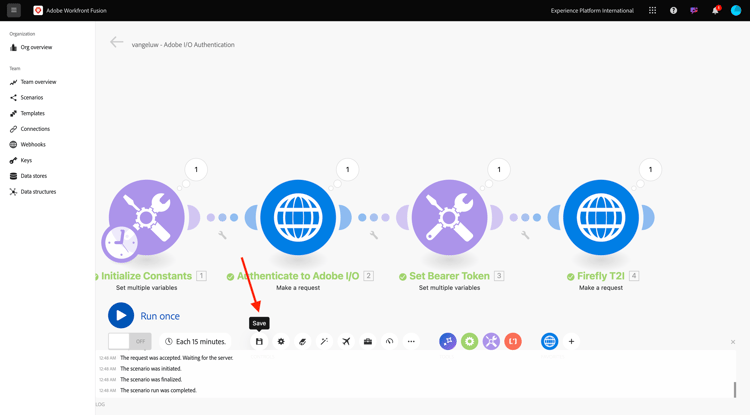The image size is (750, 415).
Task: Open the output bubble above Authenticate module
Action: pos(348,169)
